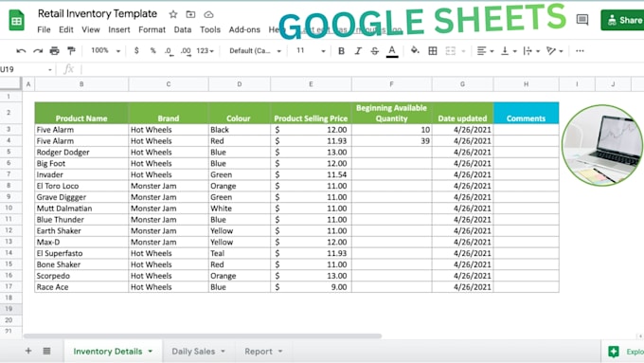
Task: Click the horizontal scrollbar
Action: (x=203, y=336)
